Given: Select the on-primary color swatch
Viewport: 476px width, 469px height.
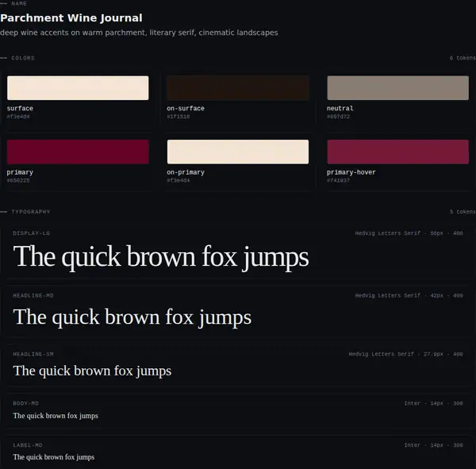Looking at the screenshot, I should point(238,152).
